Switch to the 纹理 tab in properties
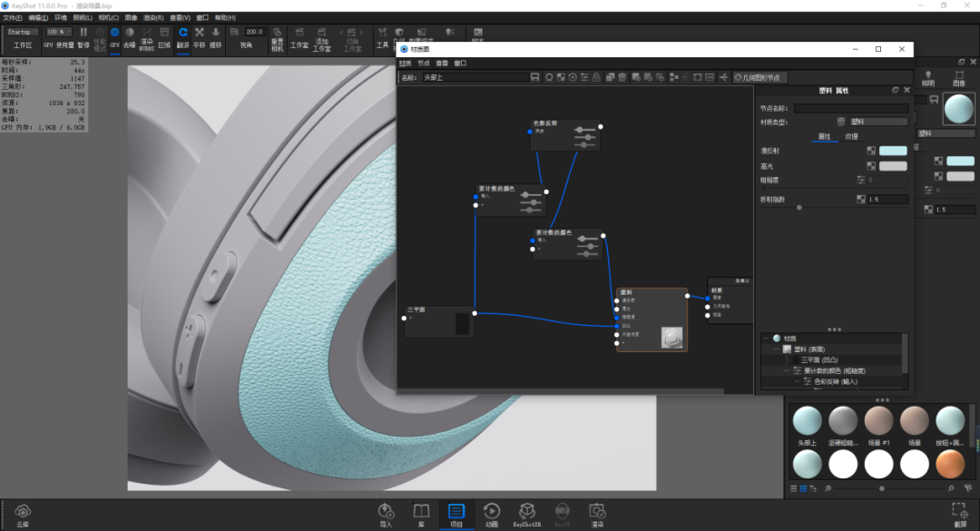 tap(852, 136)
